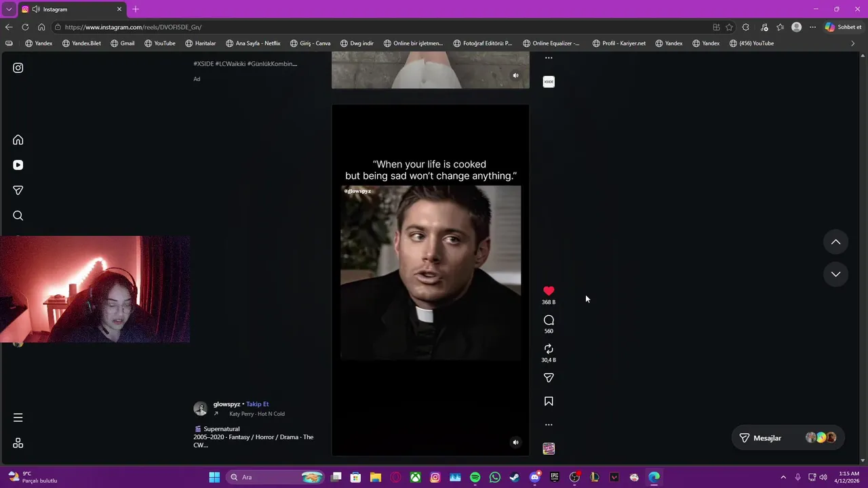Save the reel with the bookmark icon

coord(549,401)
